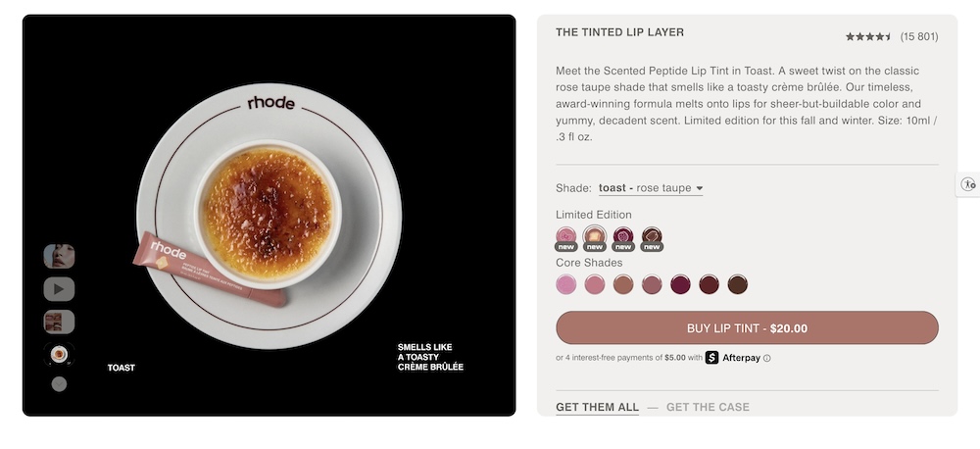Switch to the Get Them All tab

597,407
